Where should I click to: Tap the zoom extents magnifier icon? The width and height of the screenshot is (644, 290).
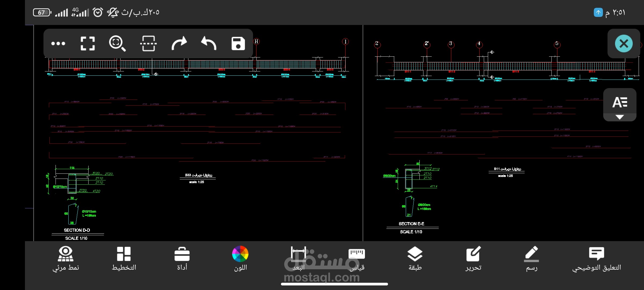[x=117, y=44]
